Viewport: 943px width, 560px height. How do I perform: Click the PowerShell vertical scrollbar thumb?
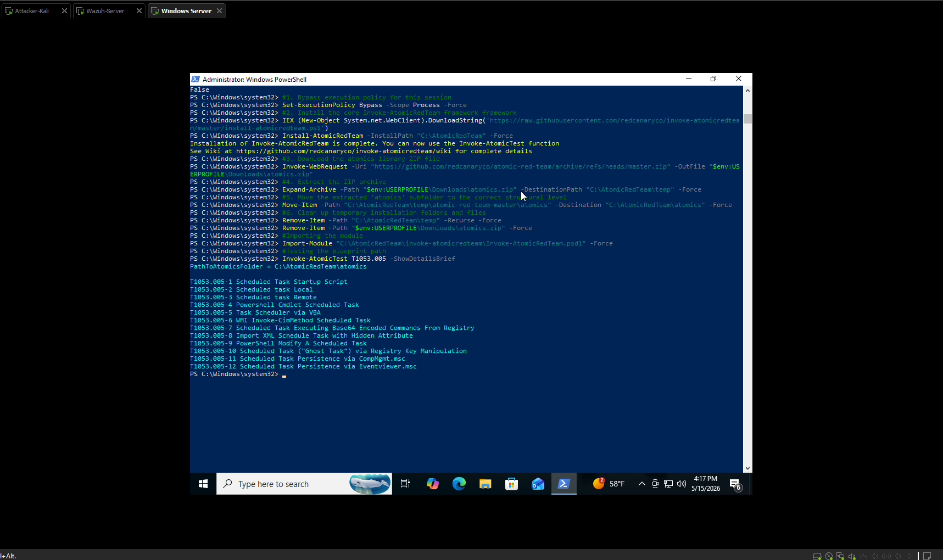coord(747,119)
